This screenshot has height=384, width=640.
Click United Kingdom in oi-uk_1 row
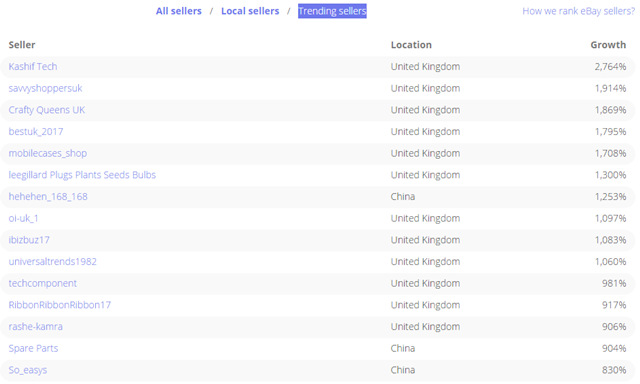point(425,218)
